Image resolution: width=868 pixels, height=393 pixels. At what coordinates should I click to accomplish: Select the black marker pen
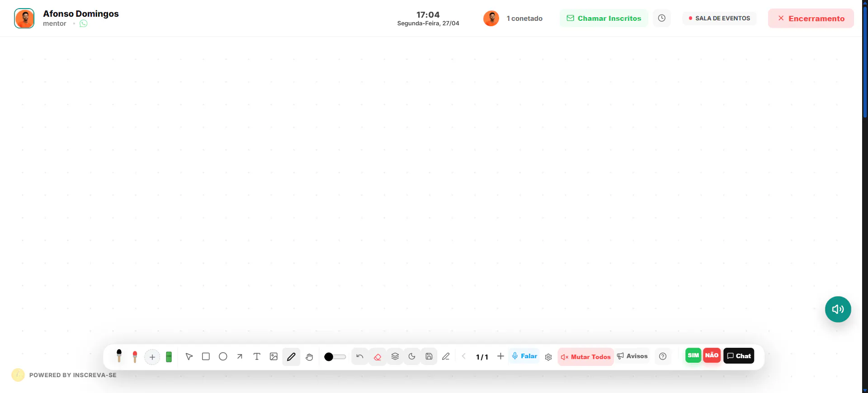coord(119,356)
